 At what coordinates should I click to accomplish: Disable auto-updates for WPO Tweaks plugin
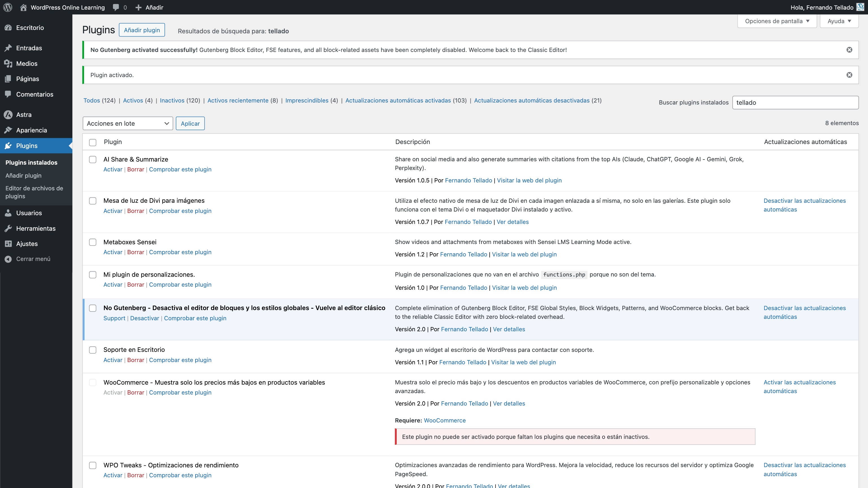[805, 469]
